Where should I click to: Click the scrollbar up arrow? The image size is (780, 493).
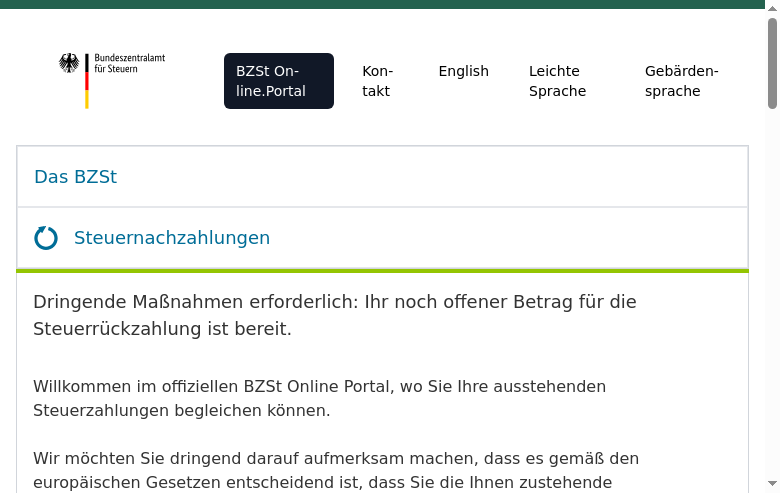click(x=772, y=8)
